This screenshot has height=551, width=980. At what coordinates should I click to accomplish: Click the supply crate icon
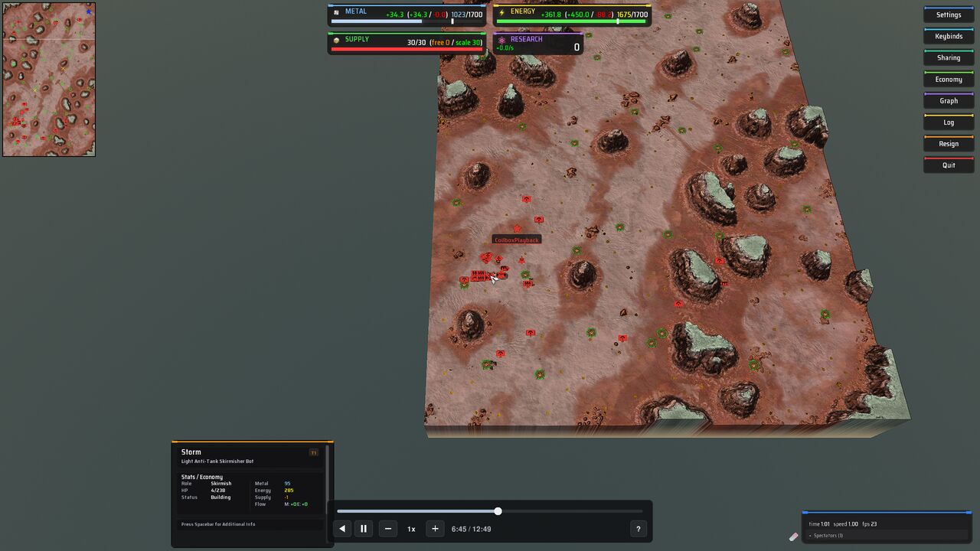[x=336, y=40]
